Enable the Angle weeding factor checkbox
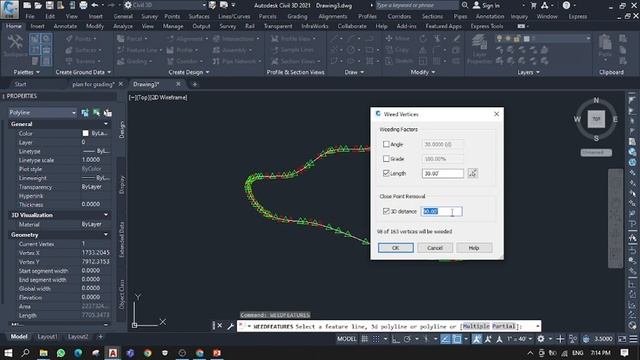640x360 pixels. (x=386, y=144)
